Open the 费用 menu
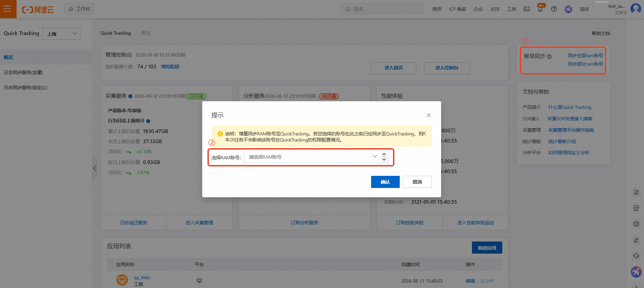The width and height of the screenshot is (644, 288). click(437, 9)
